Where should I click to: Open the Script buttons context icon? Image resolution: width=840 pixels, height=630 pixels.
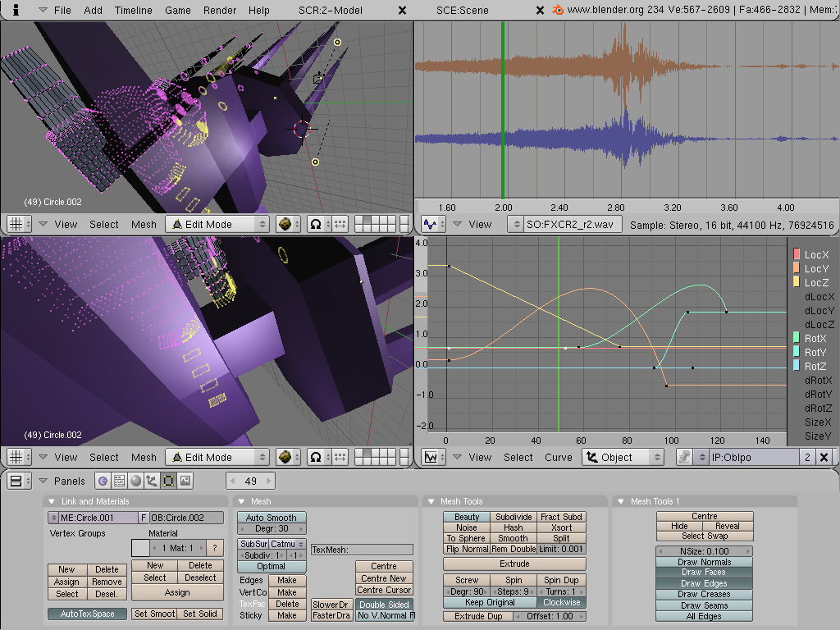point(119,482)
